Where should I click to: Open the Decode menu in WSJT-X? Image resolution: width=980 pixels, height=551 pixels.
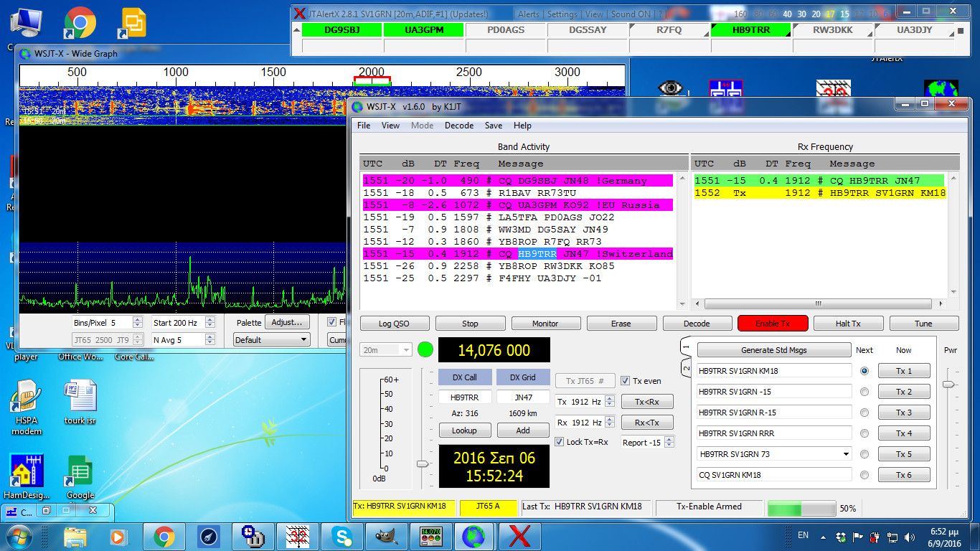pyautogui.click(x=458, y=126)
